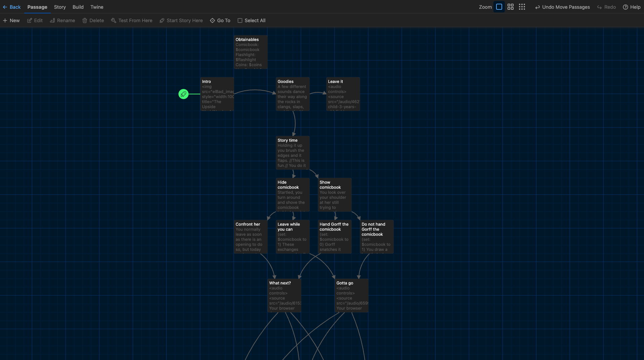
Task: Open the Build tab
Action: 78,7
